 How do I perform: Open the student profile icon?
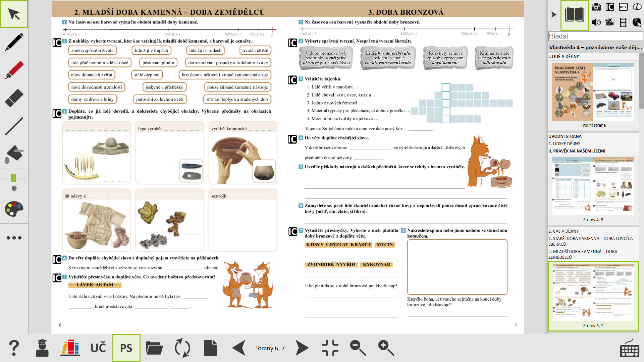pyautogui.click(x=42, y=348)
